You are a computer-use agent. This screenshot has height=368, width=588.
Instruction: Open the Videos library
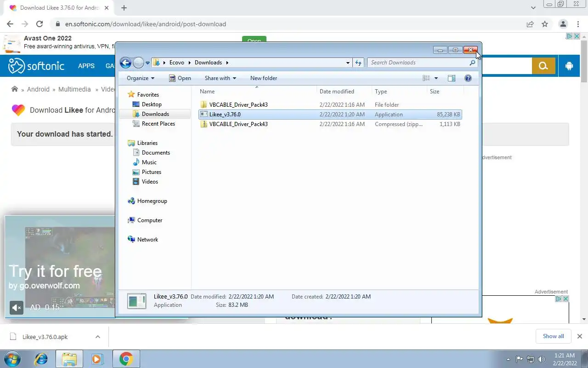click(x=150, y=182)
